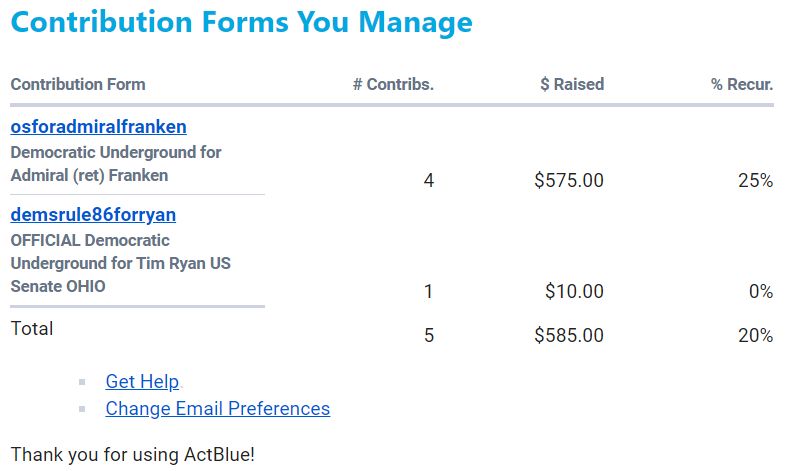788x471 pixels.
Task: Select the $10.00 raised amount
Action: coord(574,291)
